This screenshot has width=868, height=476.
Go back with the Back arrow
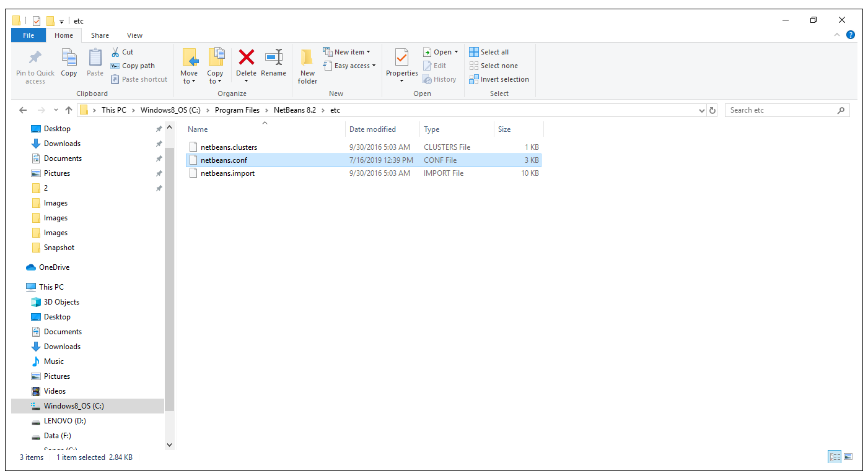point(23,110)
